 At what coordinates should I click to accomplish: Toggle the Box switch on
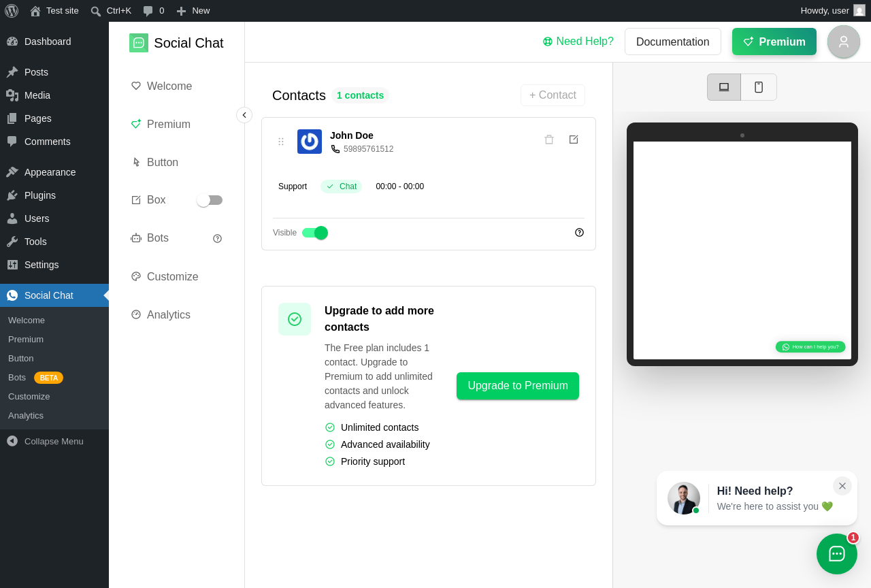210,200
